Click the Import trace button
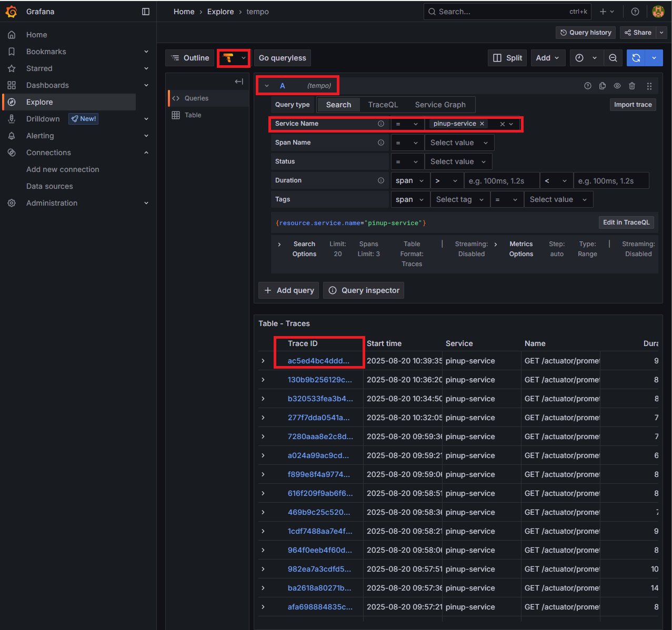The image size is (672, 630). (633, 105)
